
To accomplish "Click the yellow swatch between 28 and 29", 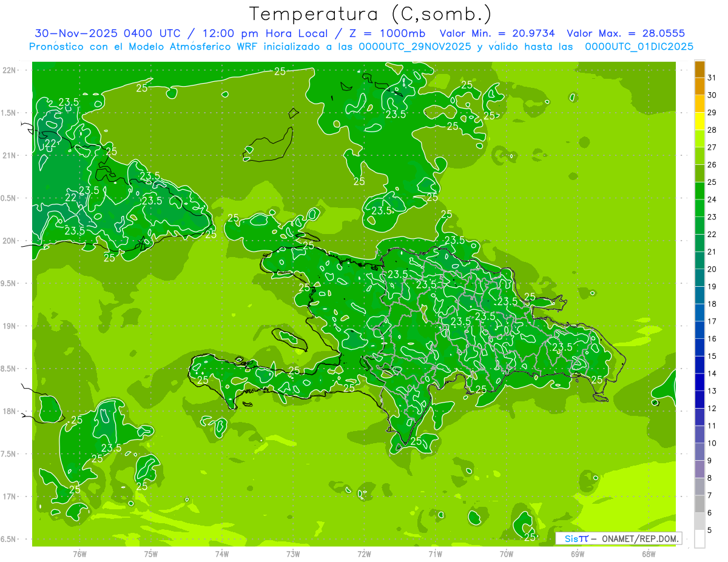I will coord(699,121).
